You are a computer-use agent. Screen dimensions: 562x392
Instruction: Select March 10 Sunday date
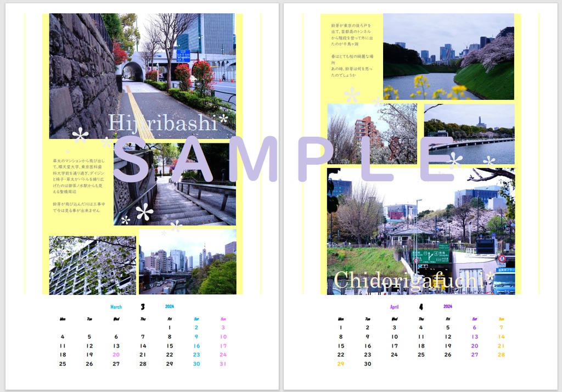coord(223,337)
